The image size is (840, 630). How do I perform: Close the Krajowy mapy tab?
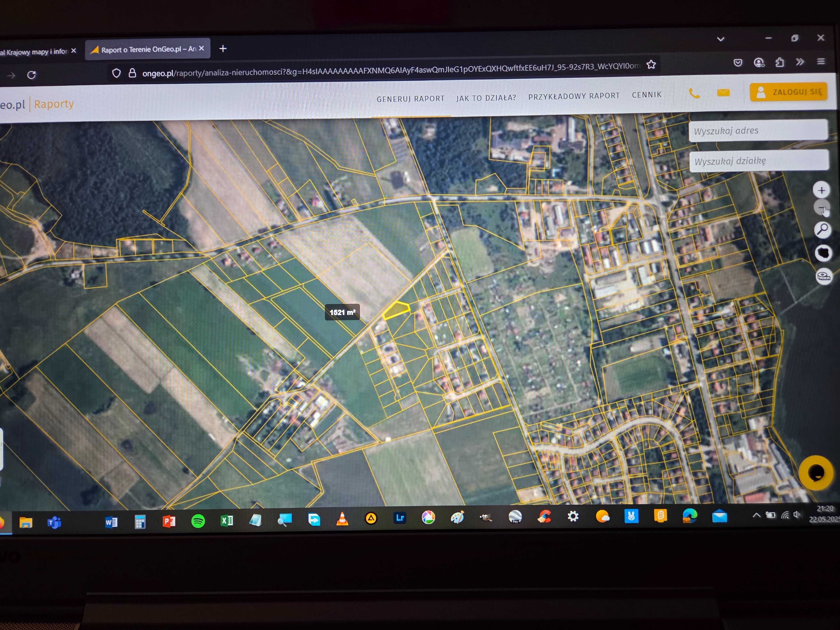tap(74, 51)
